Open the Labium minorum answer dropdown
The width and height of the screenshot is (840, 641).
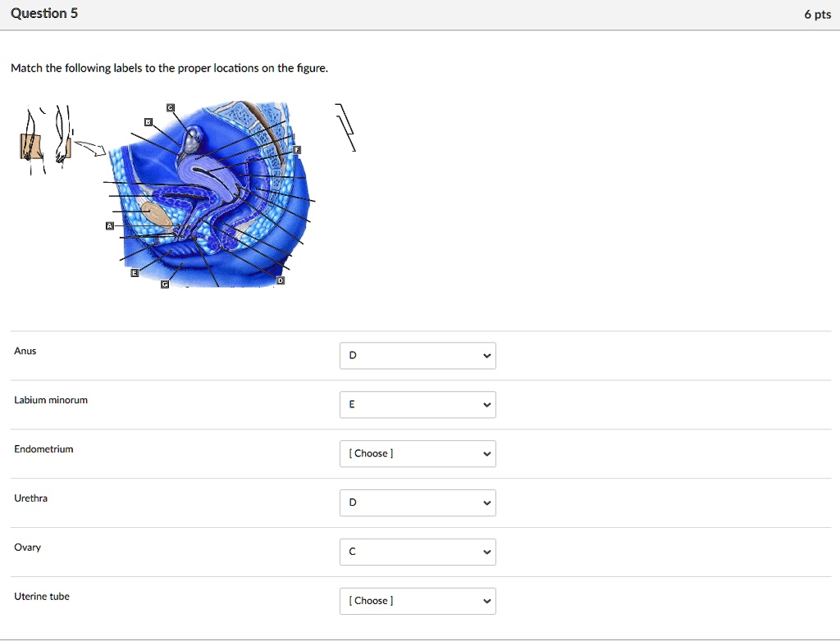tap(418, 405)
